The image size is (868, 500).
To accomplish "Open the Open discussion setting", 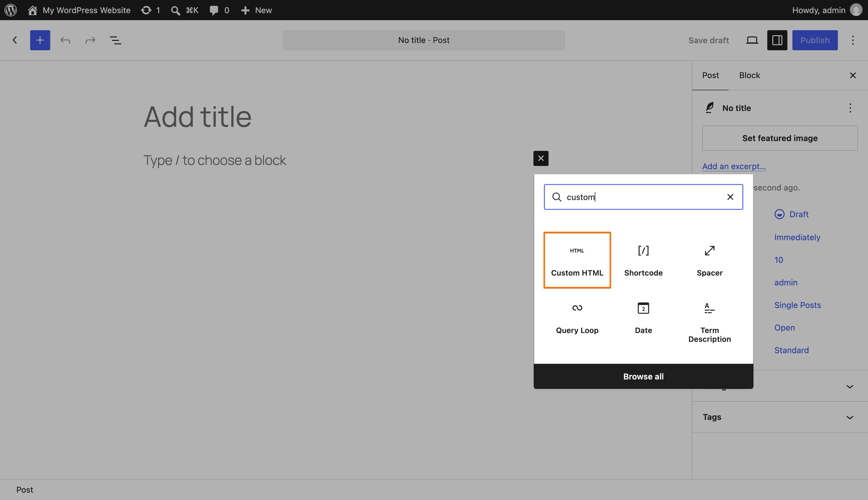I will point(784,328).
